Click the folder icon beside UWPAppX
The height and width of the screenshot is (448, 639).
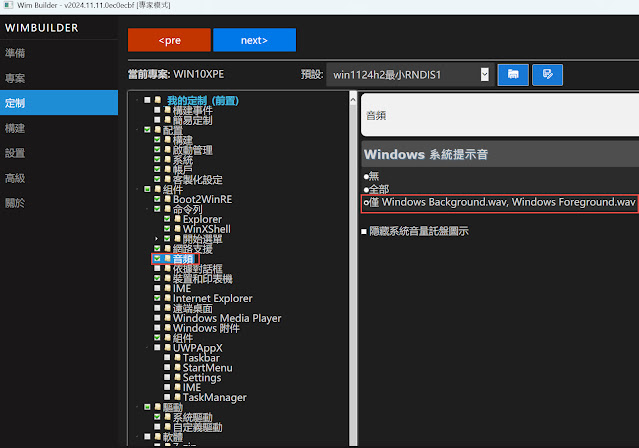[167, 347]
